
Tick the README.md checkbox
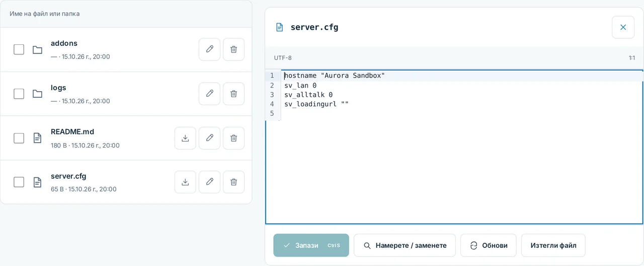click(19, 138)
